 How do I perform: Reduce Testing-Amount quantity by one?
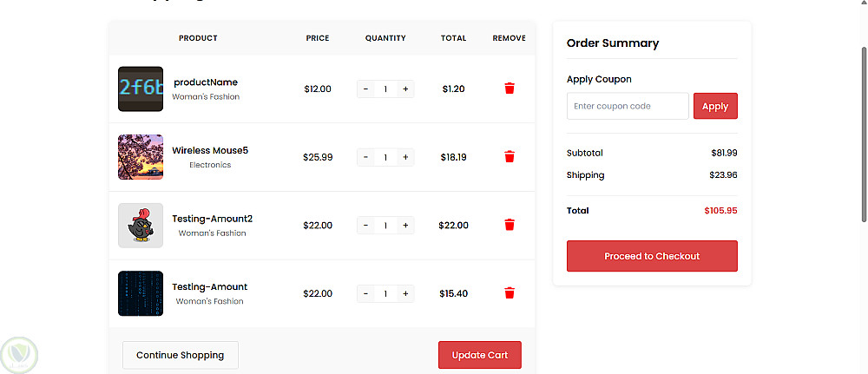(x=365, y=293)
